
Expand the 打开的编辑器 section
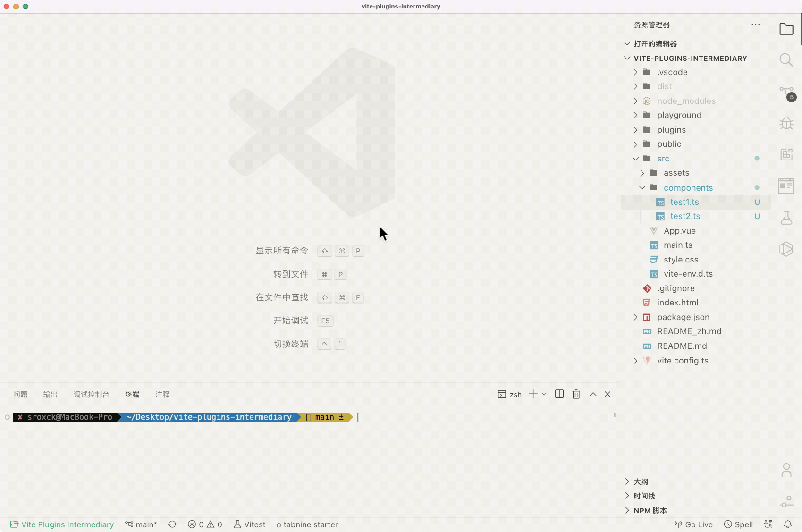[x=696, y=43]
